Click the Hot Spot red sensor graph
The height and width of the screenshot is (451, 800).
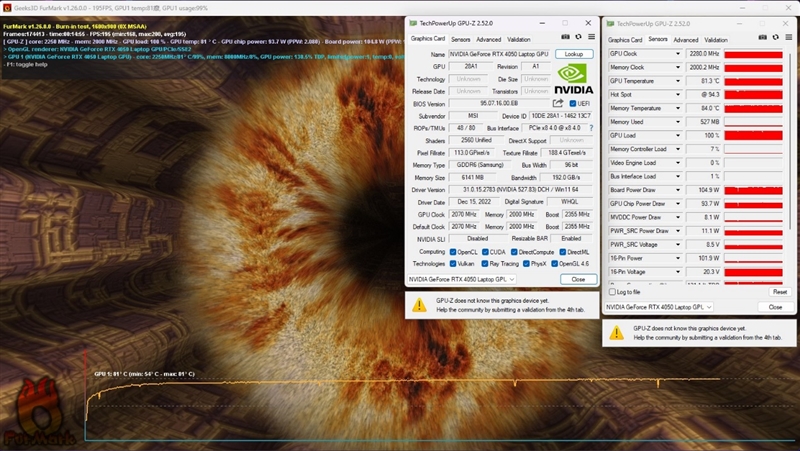(x=753, y=94)
